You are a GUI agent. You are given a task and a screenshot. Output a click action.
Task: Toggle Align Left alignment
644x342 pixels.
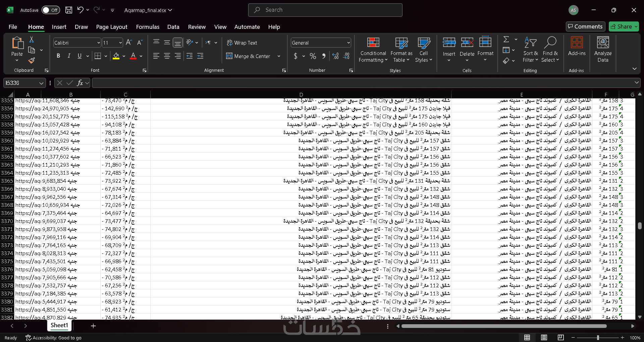click(156, 56)
